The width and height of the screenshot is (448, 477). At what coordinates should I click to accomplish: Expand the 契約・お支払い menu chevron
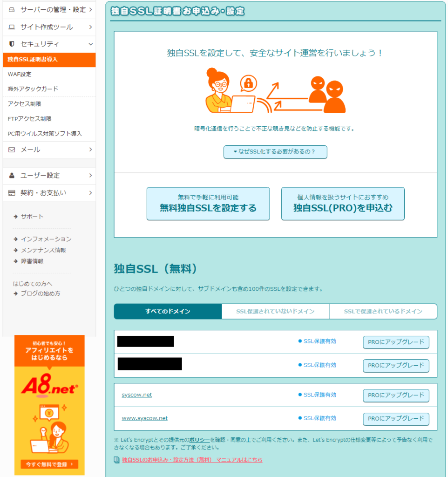coord(90,193)
